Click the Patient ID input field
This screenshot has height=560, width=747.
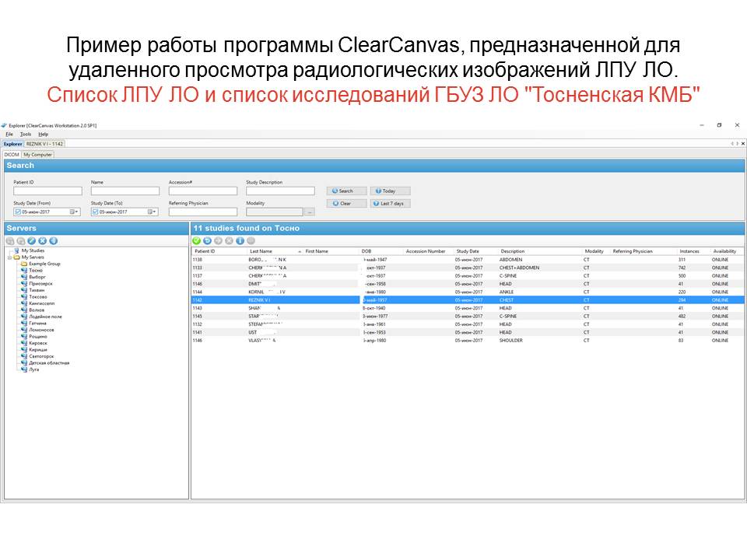click(47, 191)
